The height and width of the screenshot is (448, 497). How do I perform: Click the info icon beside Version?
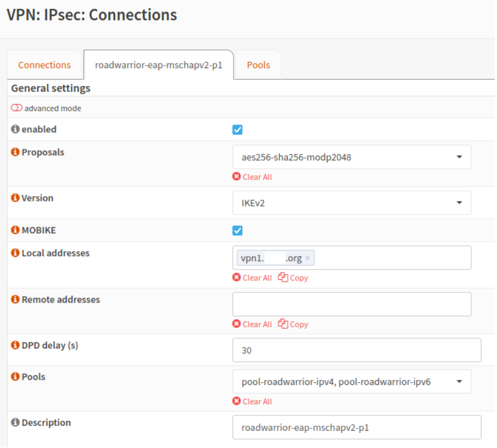pos(15,197)
